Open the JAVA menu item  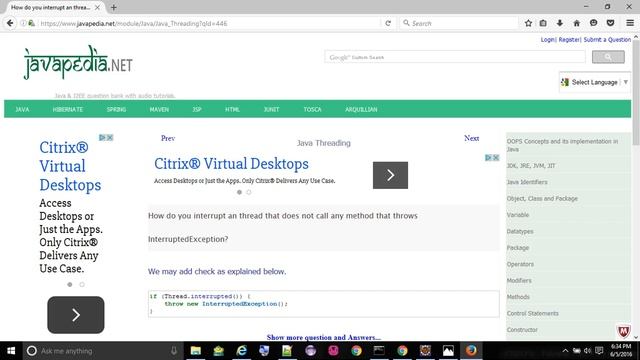point(22,109)
